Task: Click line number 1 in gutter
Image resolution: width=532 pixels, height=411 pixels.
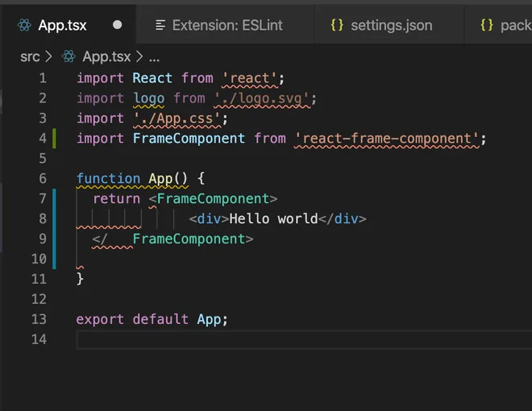Action: click(43, 78)
